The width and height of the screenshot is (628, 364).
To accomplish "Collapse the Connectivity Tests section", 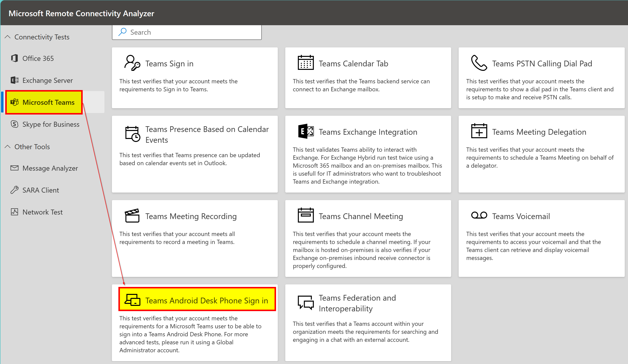I will (x=7, y=37).
